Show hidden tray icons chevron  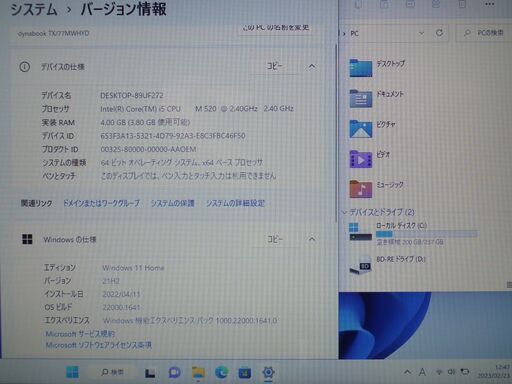[x=407, y=372]
